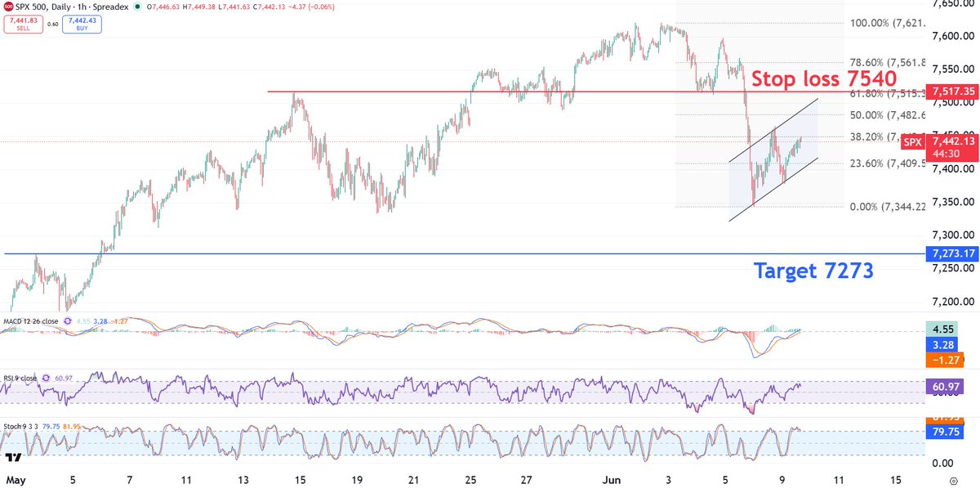Click the blue 7,273.17 price axis label
Image resolution: width=980 pixels, height=488 pixels.
951,253
